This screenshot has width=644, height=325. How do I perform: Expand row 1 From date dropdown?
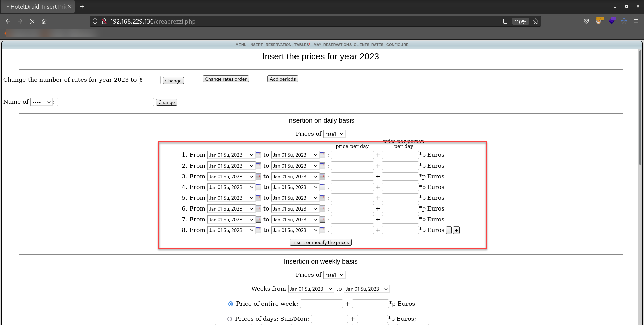click(x=231, y=155)
